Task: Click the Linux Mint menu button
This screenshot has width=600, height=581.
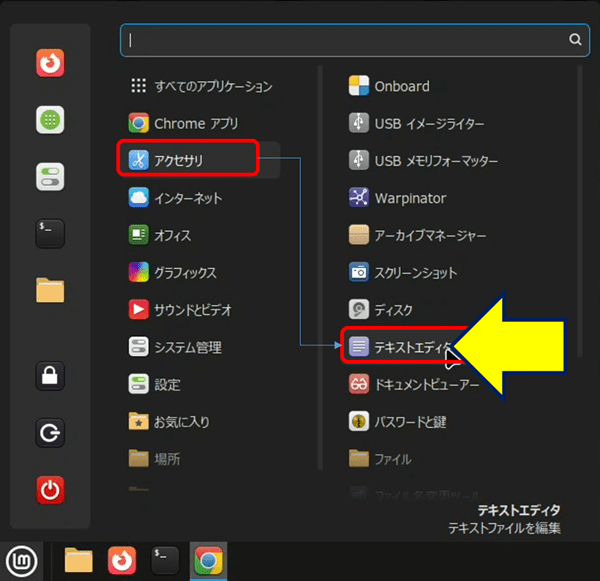Action: tap(21, 561)
